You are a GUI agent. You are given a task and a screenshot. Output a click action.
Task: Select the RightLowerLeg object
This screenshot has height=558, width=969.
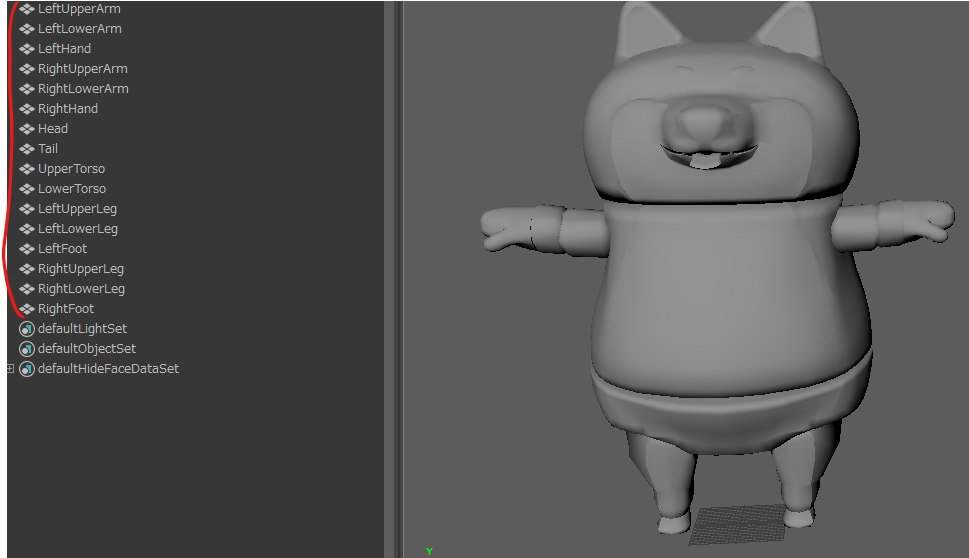(x=82, y=289)
